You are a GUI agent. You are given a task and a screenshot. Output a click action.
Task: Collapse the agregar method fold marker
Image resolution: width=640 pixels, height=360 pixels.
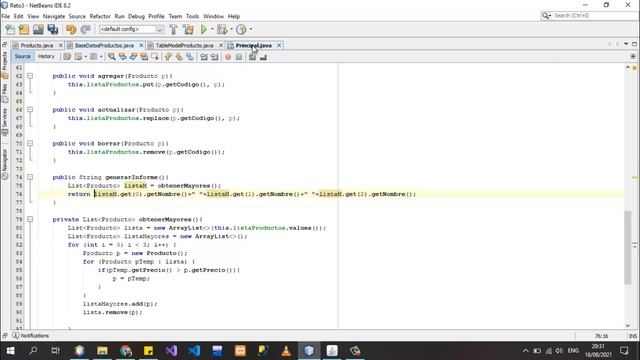point(30,76)
